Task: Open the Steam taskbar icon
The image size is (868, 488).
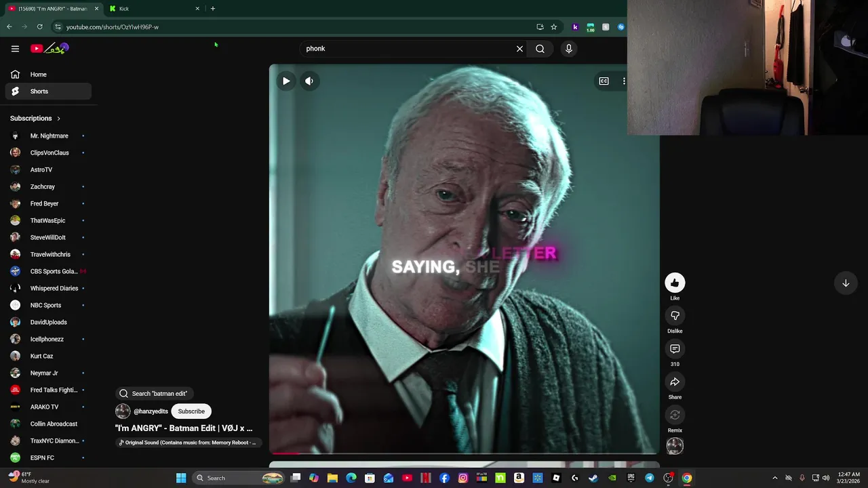Action: click(593, 478)
